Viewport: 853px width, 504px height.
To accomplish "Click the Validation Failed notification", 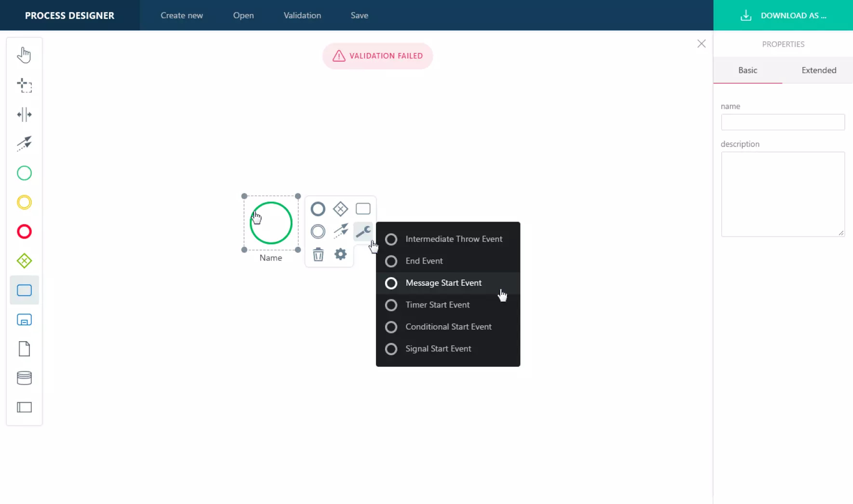I will 378,56.
